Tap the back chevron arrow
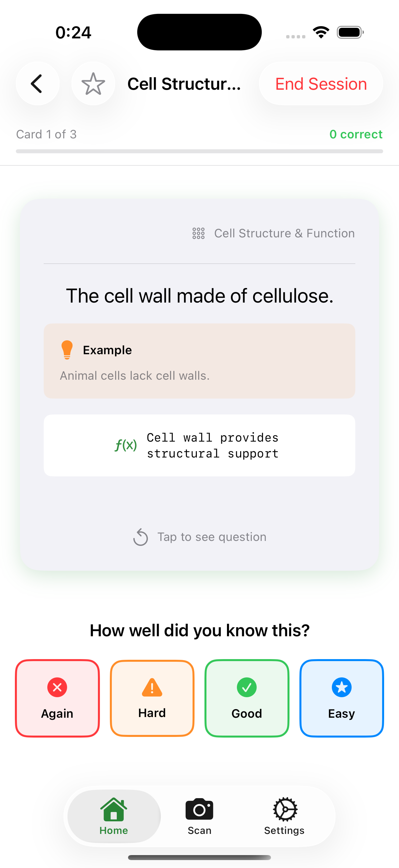Image resolution: width=399 pixels, height=868 pixels. pyautogui.click(x=38, y=83)
